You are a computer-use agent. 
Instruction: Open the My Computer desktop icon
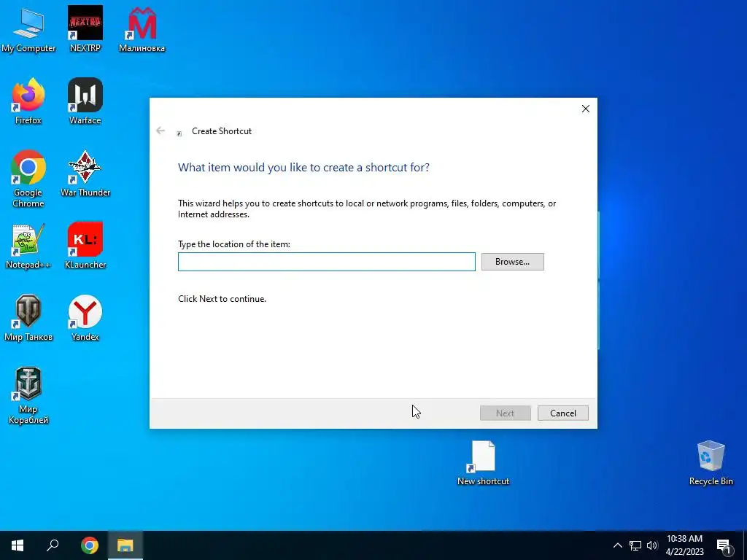click(28, 29)
